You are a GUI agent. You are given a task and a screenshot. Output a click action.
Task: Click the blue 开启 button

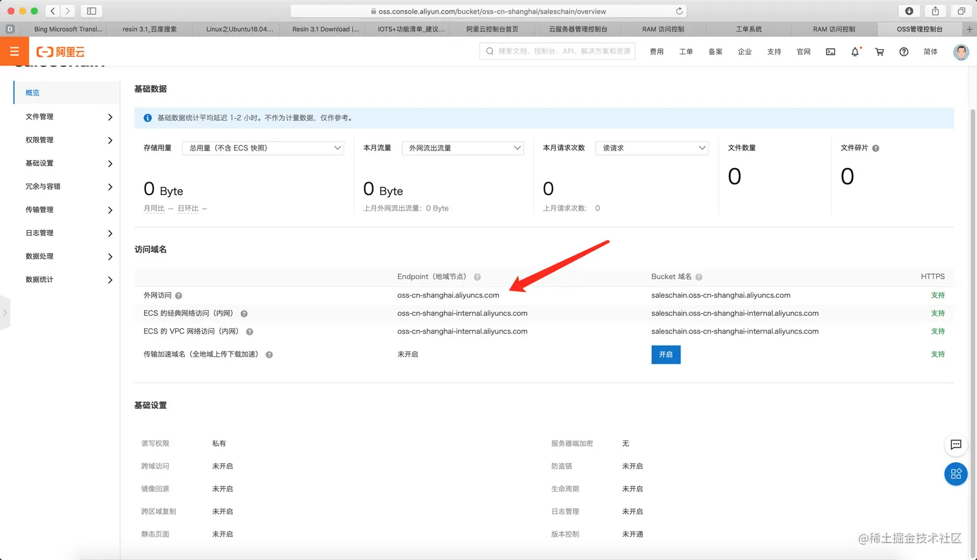666,355
